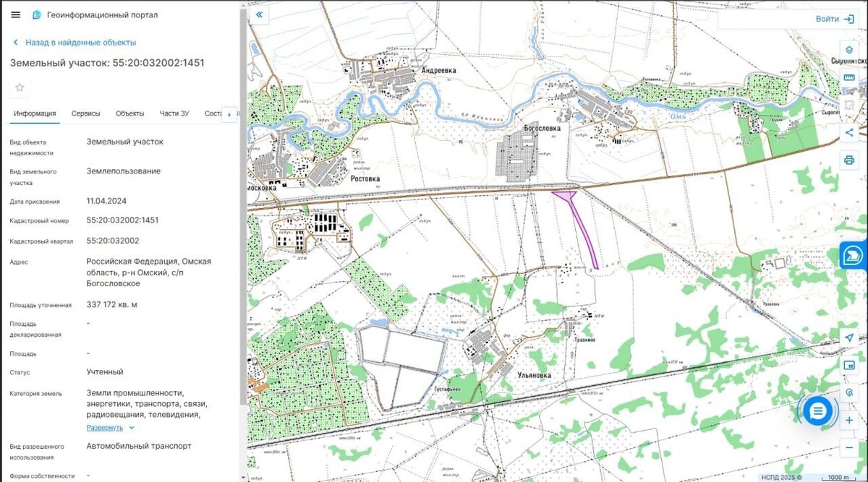Click the Ульяновка label on map
This screenshot has width=868, height=482.
coord(535,375)
